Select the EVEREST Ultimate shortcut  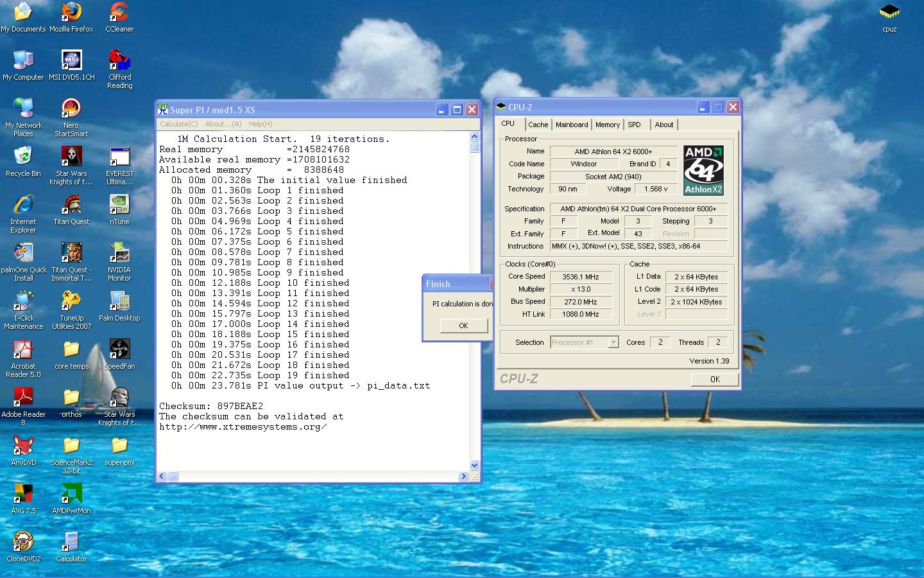click(x=119, y=166)
